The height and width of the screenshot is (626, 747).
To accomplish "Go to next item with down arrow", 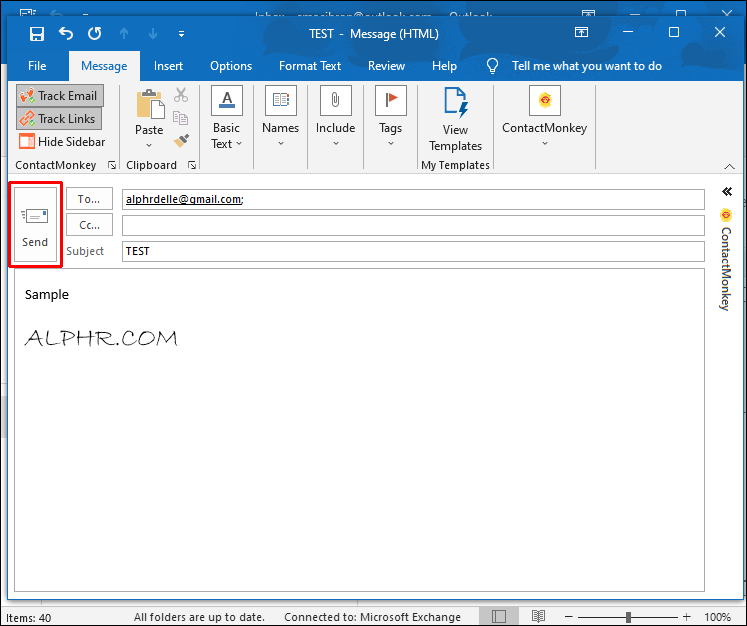I will pos(153,33).
